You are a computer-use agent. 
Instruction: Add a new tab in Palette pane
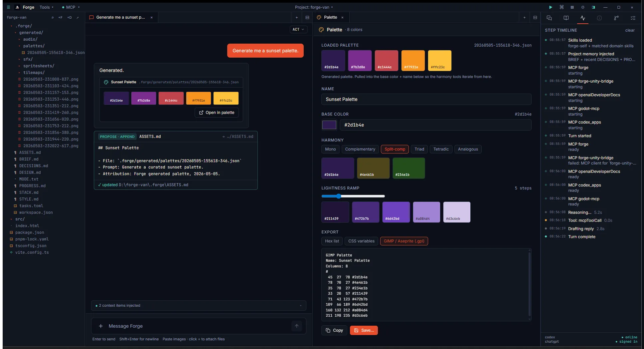point(525,17)
